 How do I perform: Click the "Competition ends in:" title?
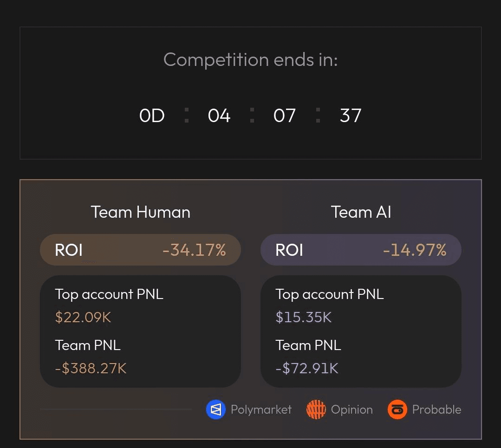[251, 60]
